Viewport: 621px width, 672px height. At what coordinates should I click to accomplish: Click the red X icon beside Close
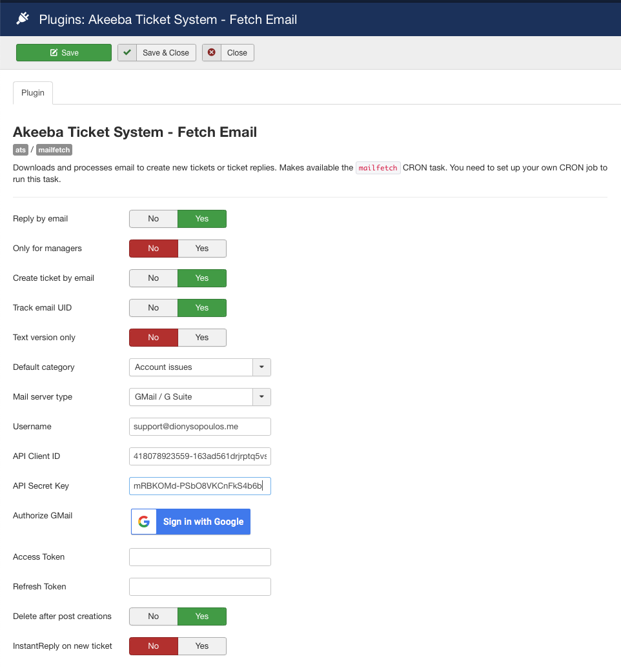click(x=212, y=53)
